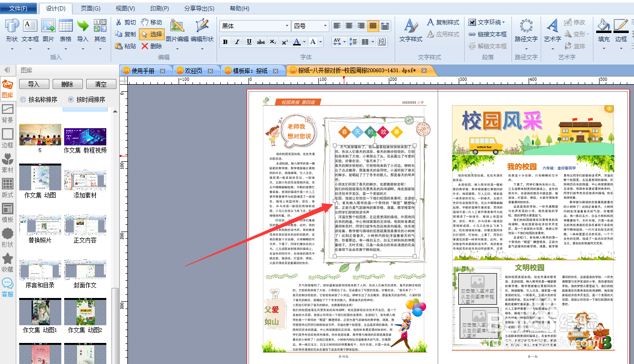This screenshot has width=634, height=364.
Task: Apply 填充 fill from the ribbon
Action: (603, 30)
